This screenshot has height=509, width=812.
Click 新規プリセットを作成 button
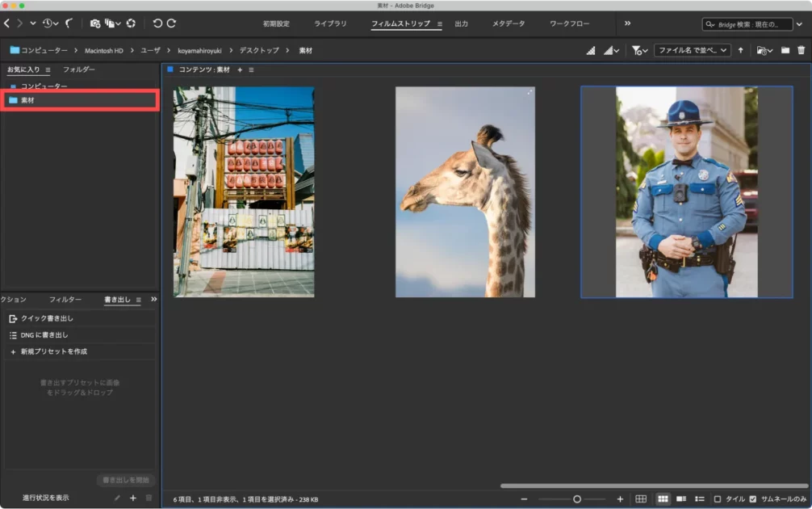click(x=53, y=351)
